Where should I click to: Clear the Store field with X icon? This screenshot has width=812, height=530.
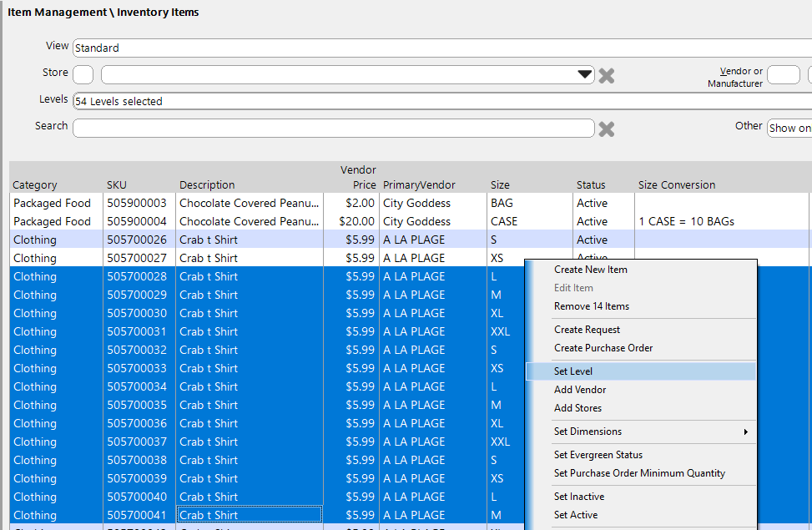click(607, 76)
